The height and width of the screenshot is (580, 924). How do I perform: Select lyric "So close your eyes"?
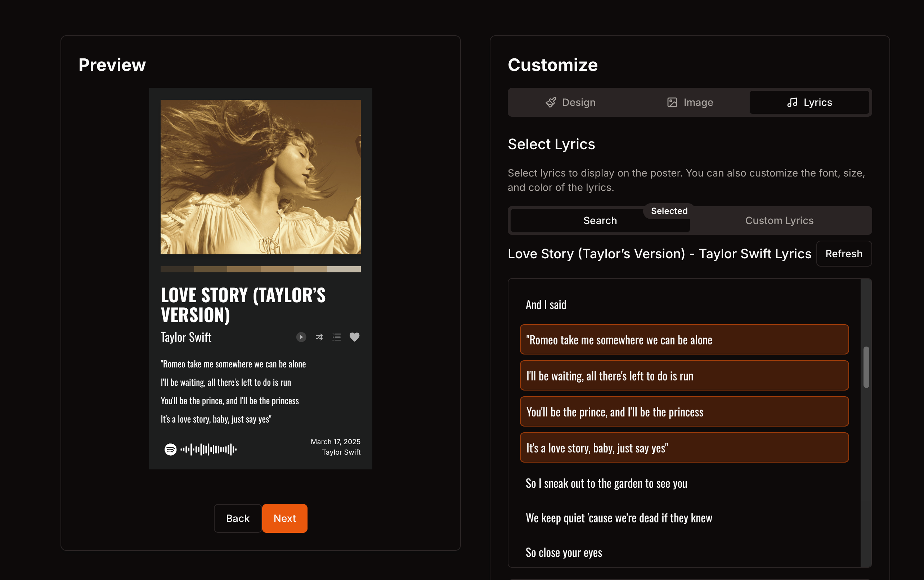pyautogui.click(x=684, y=552)
